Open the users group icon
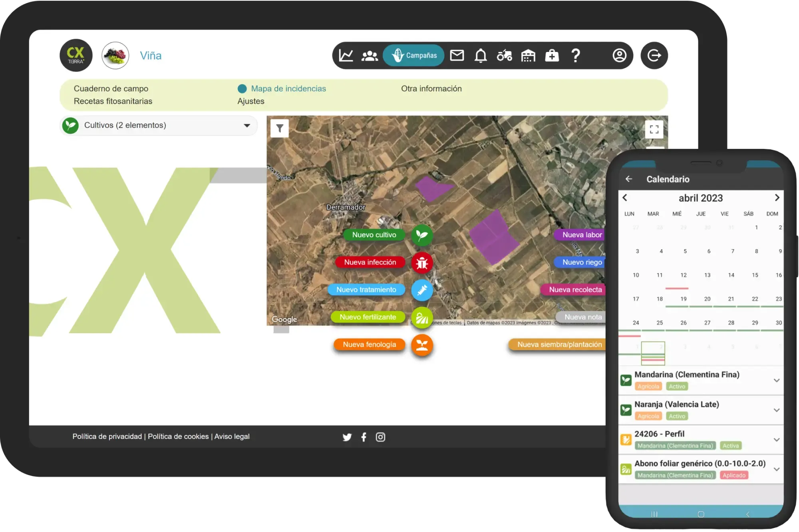This screenshot has width=799, height=532. [370, 56]
